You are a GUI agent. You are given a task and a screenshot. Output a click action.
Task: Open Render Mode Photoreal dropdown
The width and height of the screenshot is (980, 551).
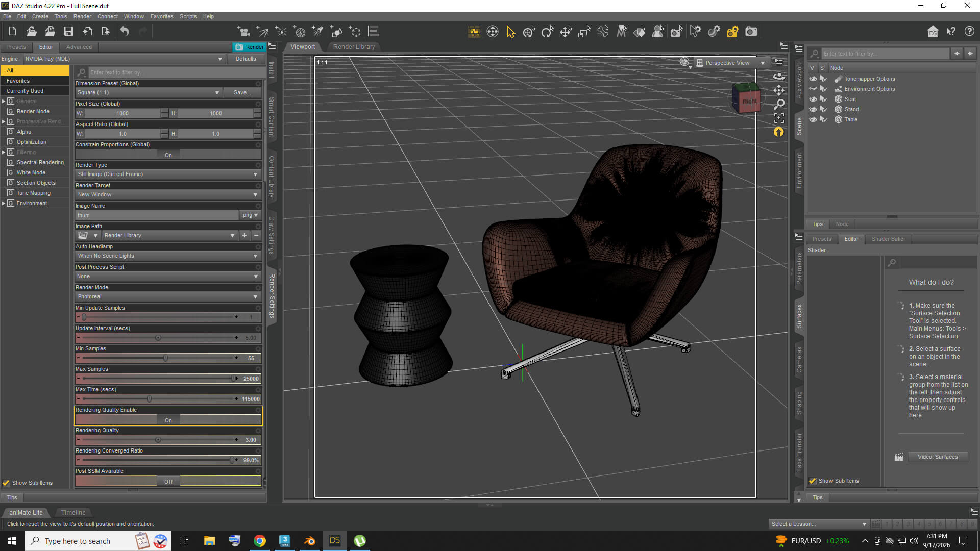[x=168, y=297]
